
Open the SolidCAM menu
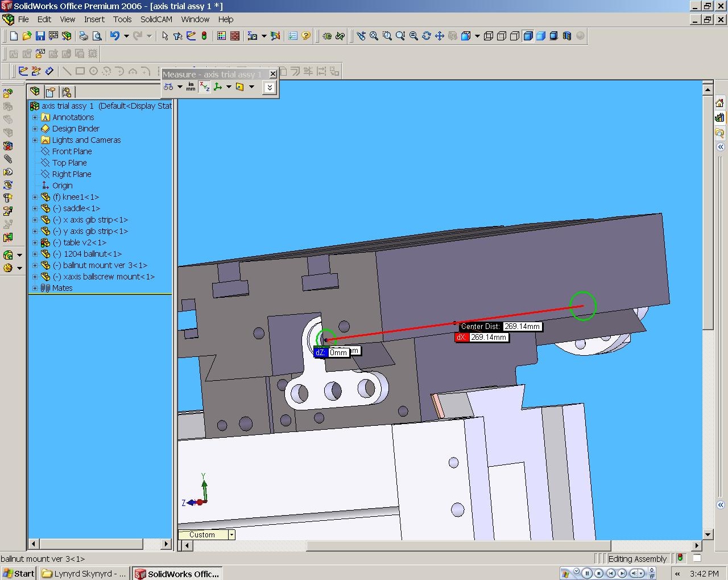(156, 19)
